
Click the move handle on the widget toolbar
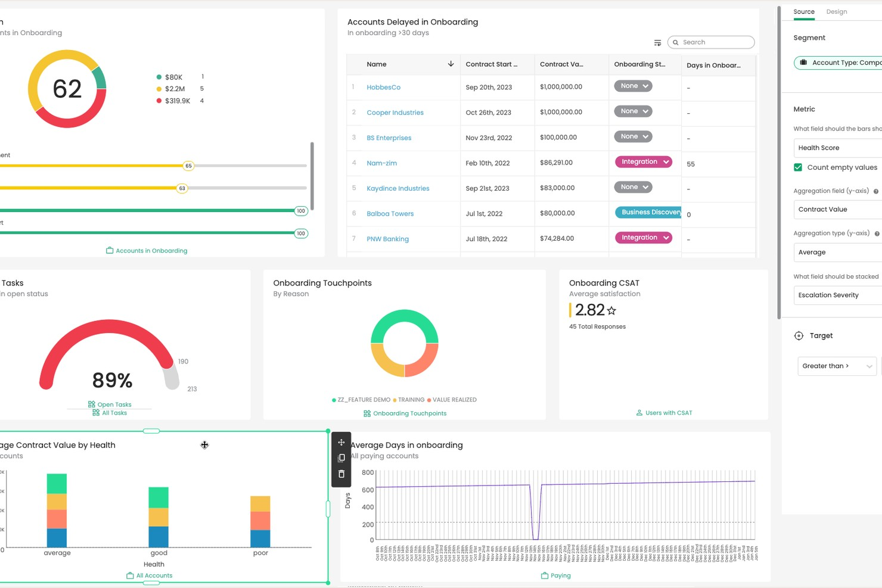point(341,442)
